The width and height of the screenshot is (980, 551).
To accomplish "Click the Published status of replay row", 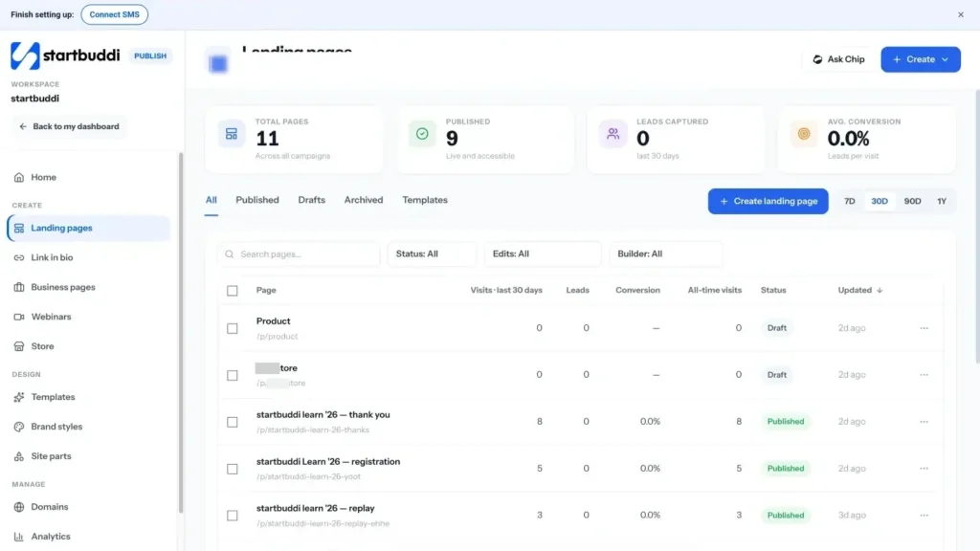I will click(x=786, y=516).
